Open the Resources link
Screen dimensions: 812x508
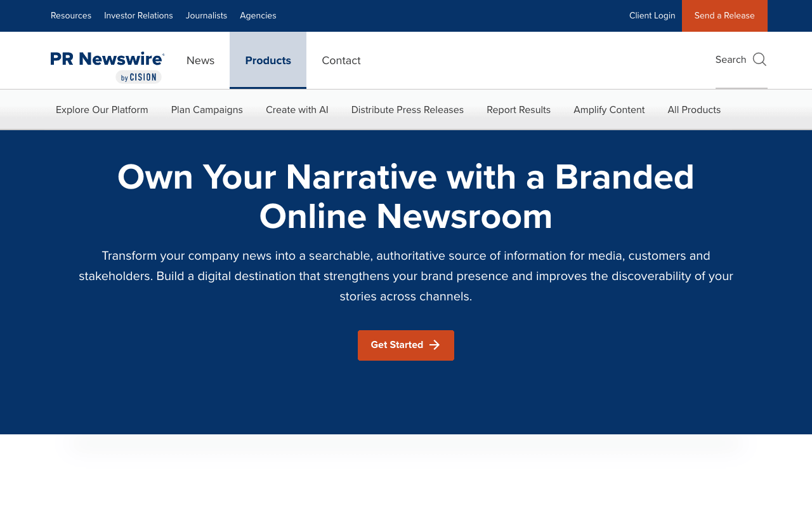click(71, 15)
